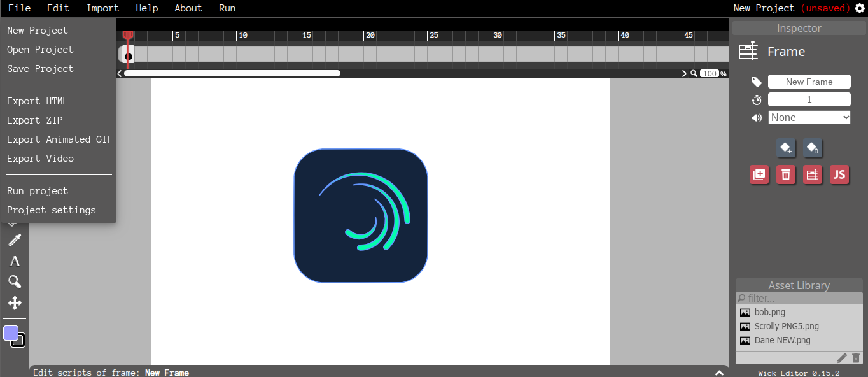Click the pencil edit icon in Asset Library

click(842, 358)
